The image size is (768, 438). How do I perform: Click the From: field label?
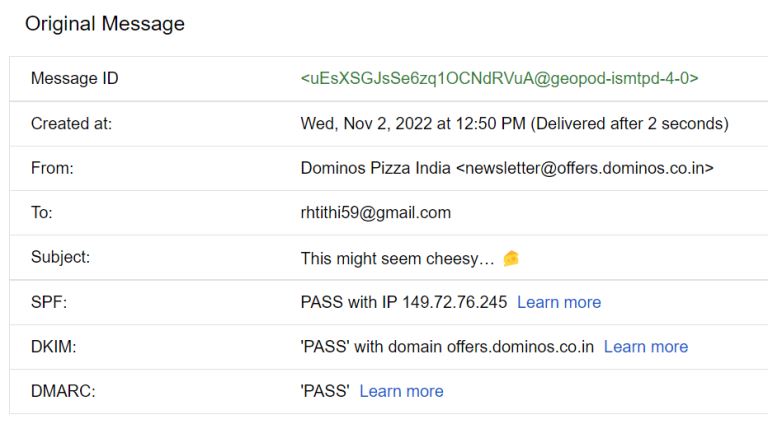point(52,168)
